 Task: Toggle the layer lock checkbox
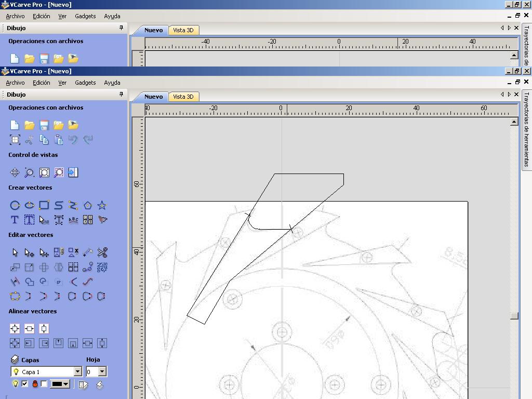[x=44, y=384]
